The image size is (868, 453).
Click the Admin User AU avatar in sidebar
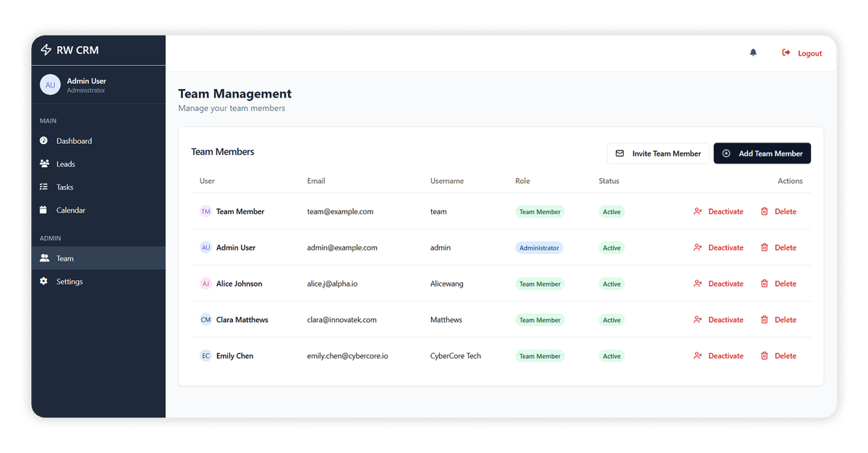pos(50,85)
